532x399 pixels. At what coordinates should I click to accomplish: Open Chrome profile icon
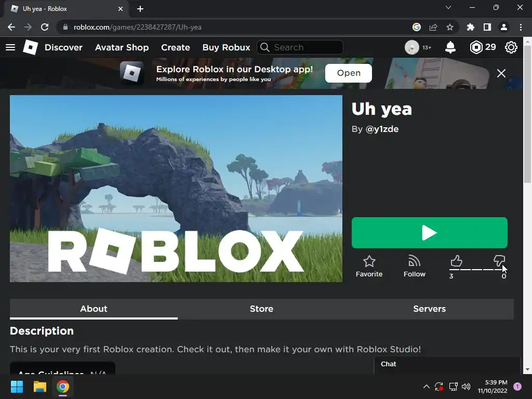pos(504,27)
